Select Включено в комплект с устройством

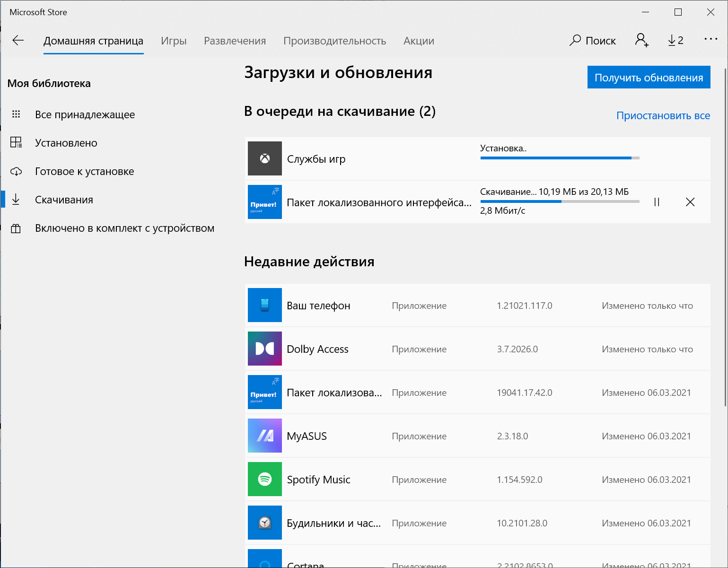[x=125, y=228]
